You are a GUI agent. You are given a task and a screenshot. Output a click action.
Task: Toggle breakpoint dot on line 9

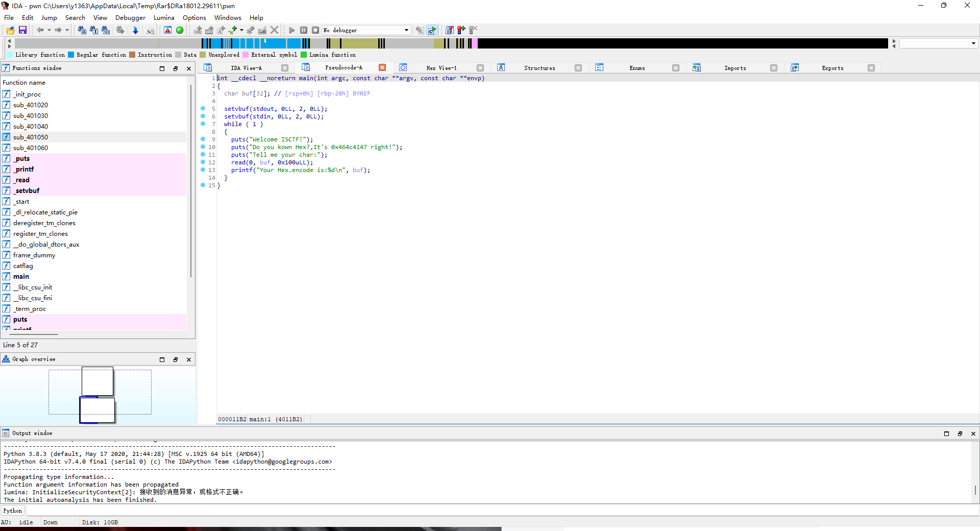click(203, 139)
